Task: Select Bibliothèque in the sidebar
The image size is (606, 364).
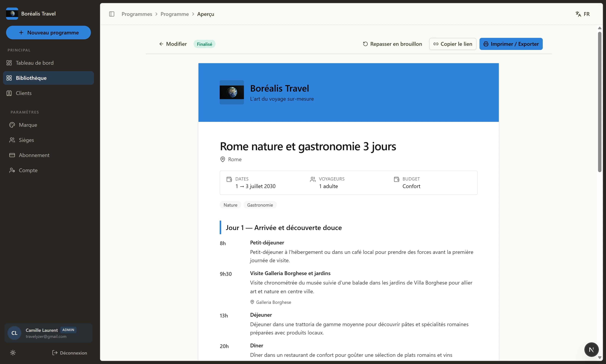Action: (x=48, y=78)
